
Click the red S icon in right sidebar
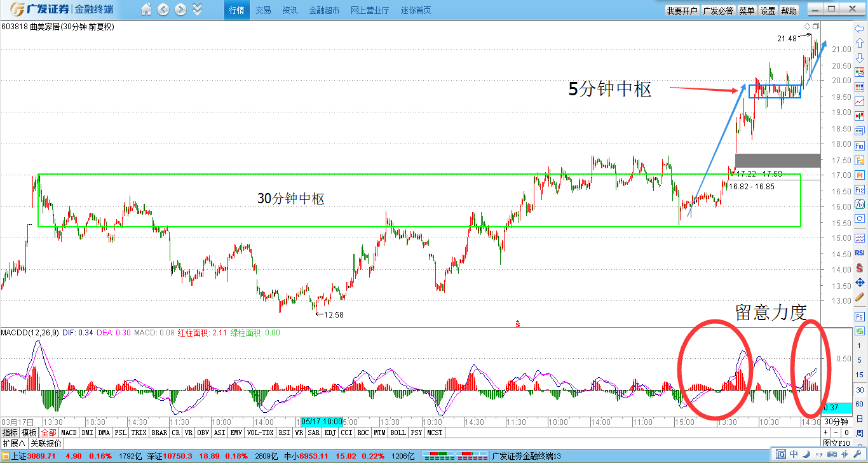click(x=860, y=267)
